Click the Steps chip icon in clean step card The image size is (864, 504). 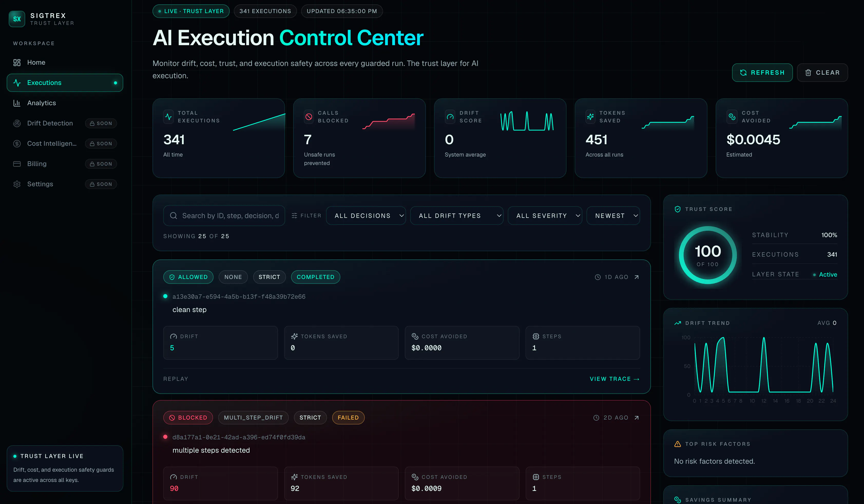pos(536,337)
